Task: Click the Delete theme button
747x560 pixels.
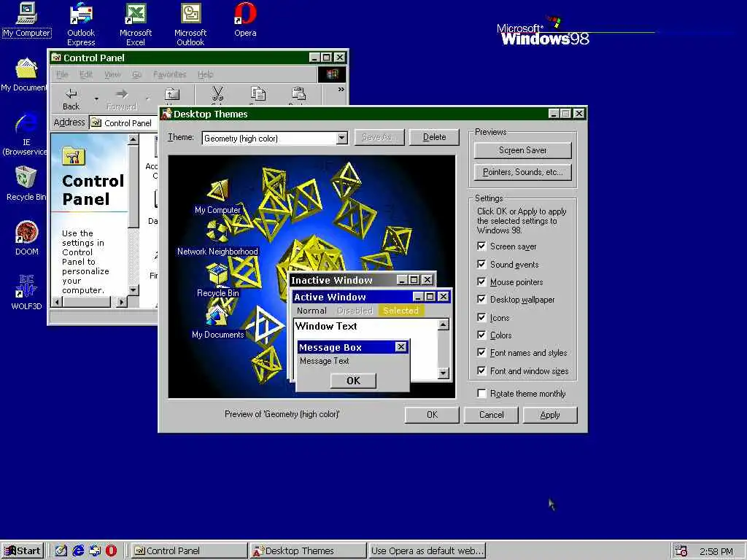Action: tap(434, 137)
